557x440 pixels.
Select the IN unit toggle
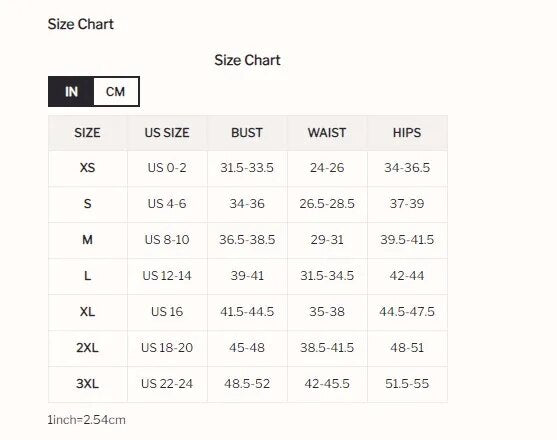pos(71,92)
